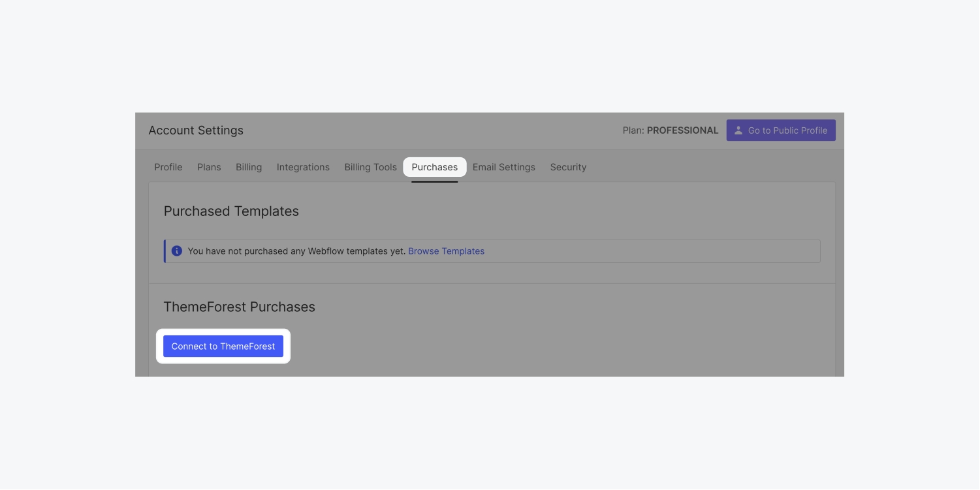
Task: Click the blue info icon in notice
Action: point(176,251)
